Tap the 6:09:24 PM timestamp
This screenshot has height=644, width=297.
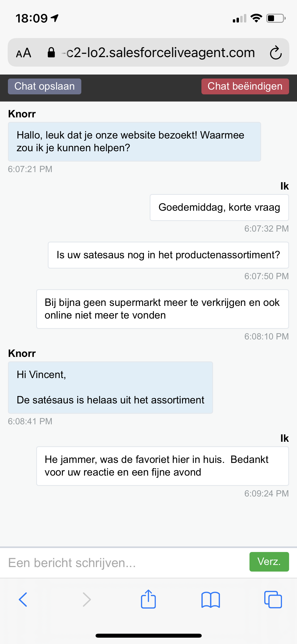point(266,493)
